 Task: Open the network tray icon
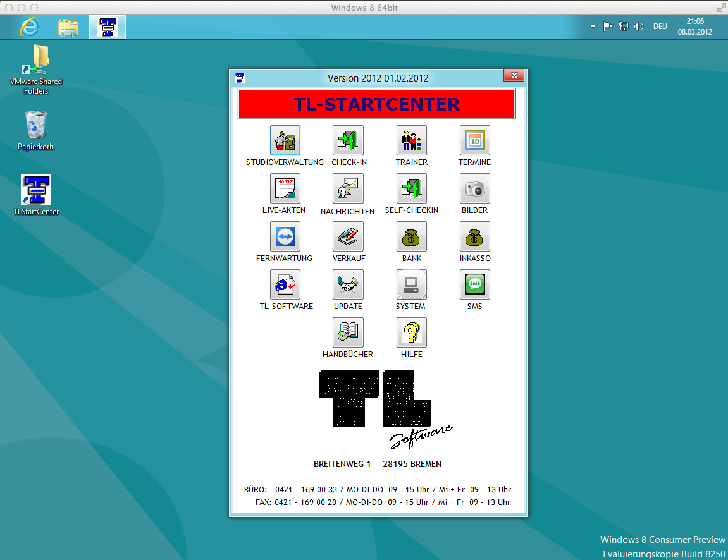tap(624, 27)
